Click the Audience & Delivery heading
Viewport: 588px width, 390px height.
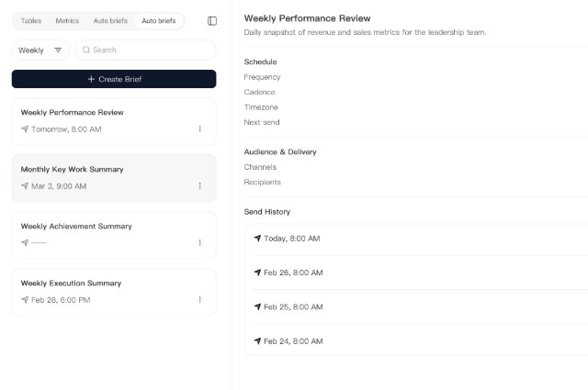point(280,151)
